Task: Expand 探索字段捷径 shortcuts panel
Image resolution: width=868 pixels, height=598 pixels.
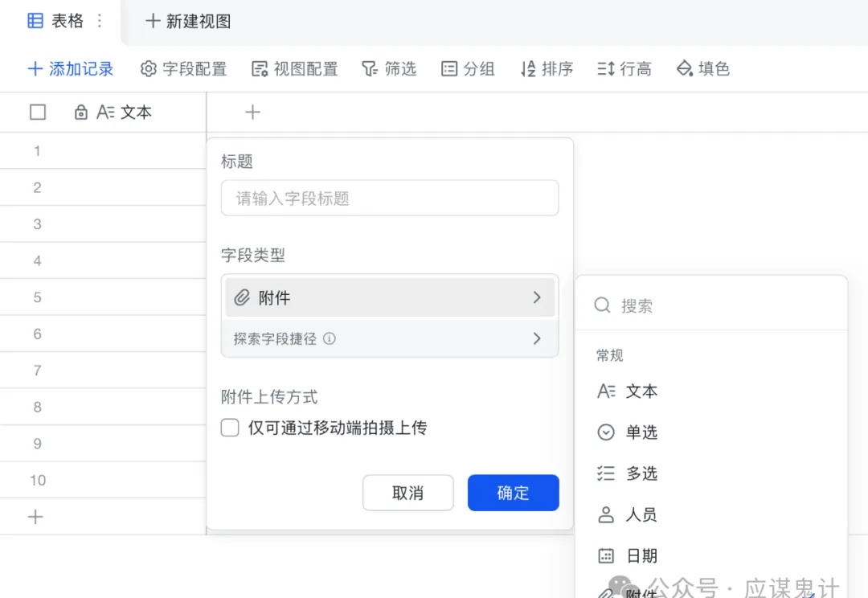Action: click(x=389, y=338)
